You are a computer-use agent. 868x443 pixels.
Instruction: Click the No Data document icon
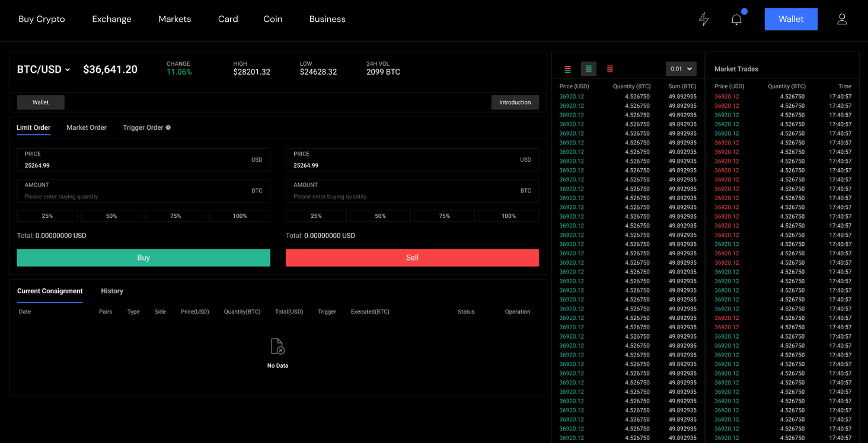(x=277, y=346)
